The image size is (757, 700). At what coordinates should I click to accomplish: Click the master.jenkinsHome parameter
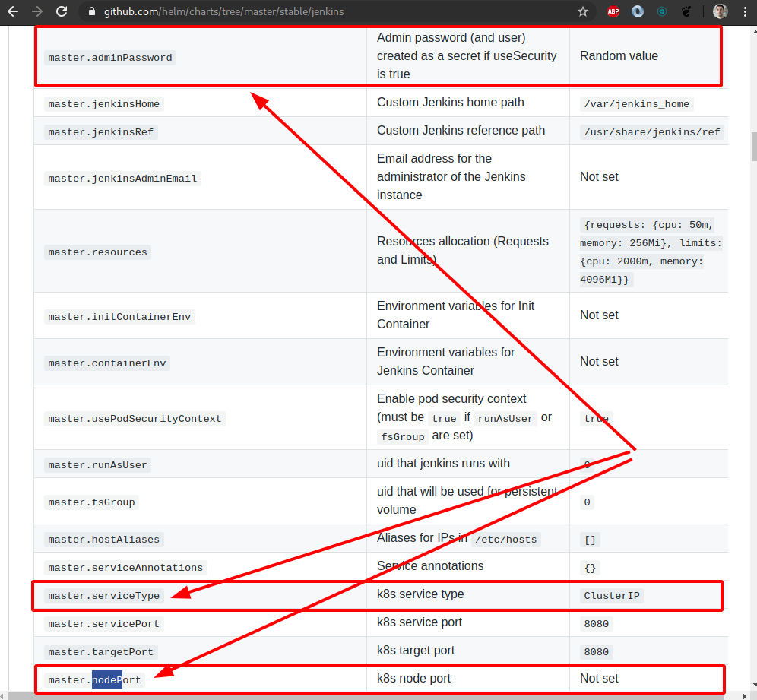click(x=104, y=104)
